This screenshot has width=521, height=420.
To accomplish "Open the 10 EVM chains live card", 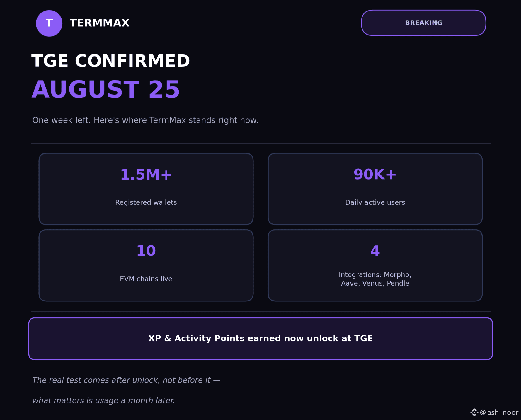I will point(146,265).
